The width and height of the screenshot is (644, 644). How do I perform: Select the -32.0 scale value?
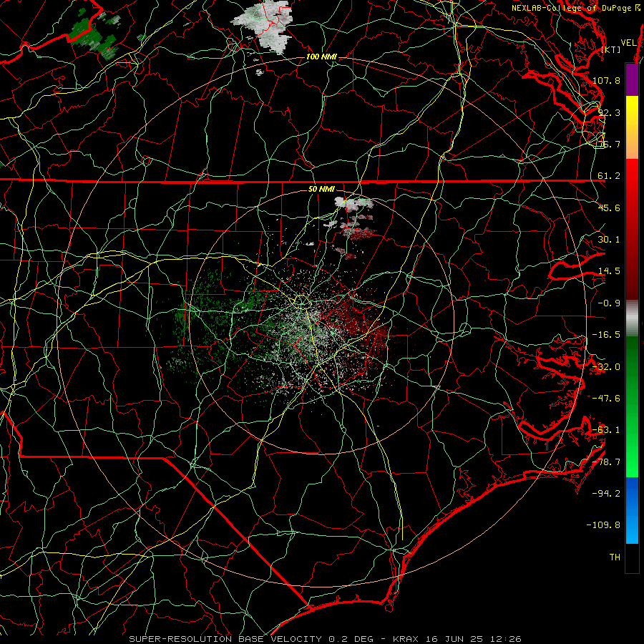(606, 367)
